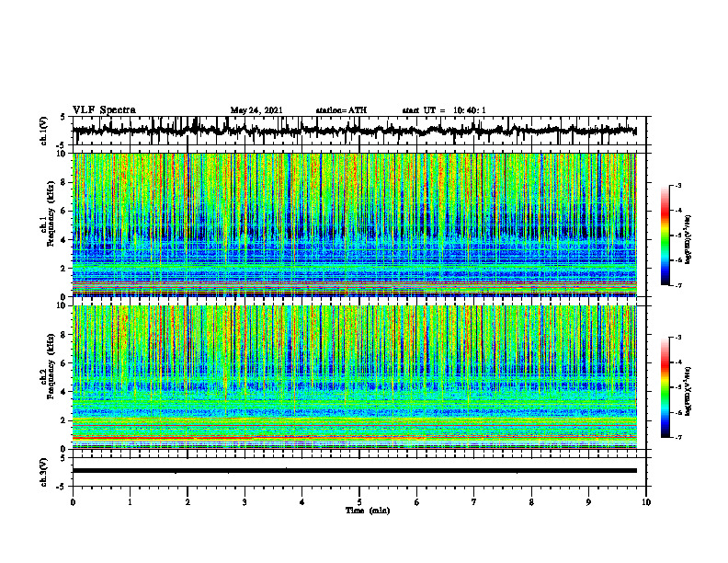Click the "-5" label on ch.2 color bar
The height and width of the screenshot is (563, 728).
[678, 387]
